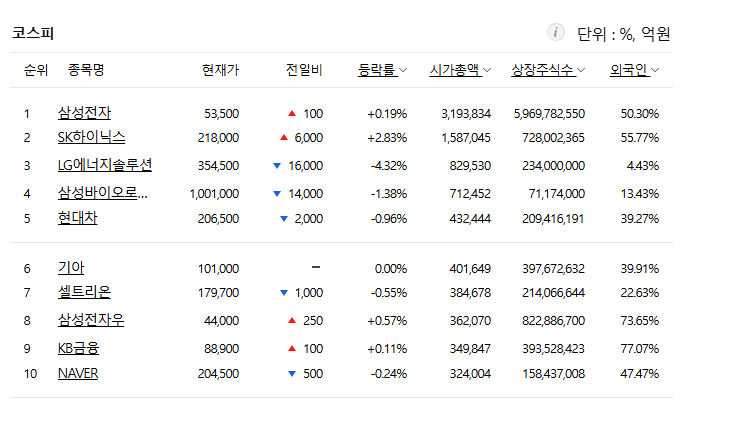Click change rate -1.38%

coord(389,194)
